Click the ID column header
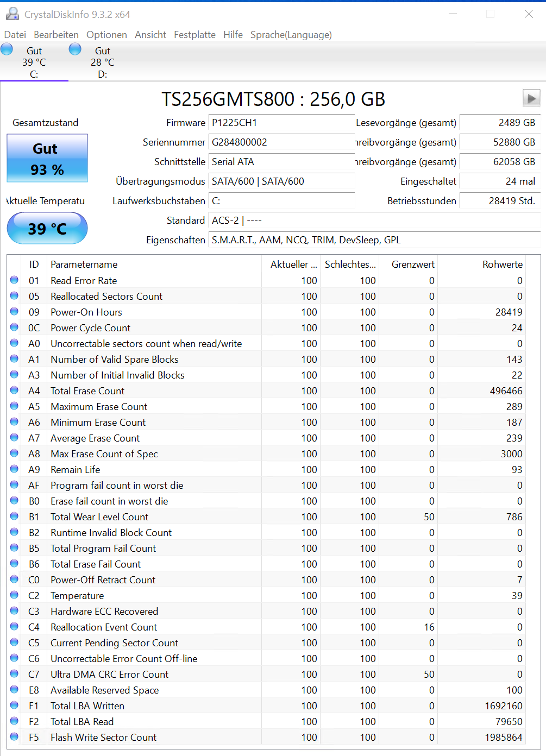Viewport: 546px width, 756px height. pos(34,264)
